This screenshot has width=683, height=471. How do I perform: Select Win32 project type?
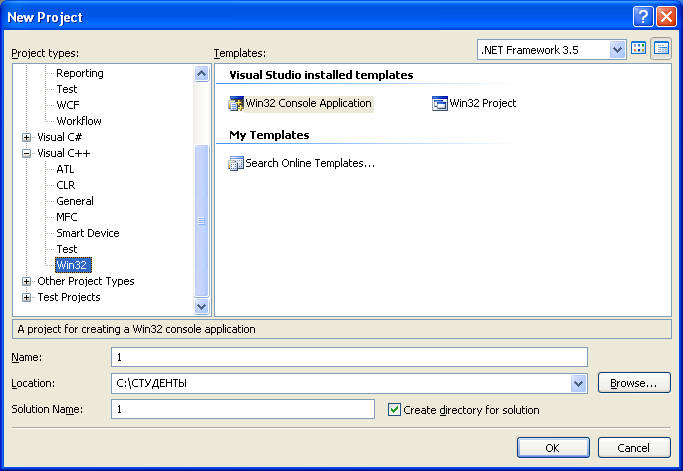pos(73,265)
